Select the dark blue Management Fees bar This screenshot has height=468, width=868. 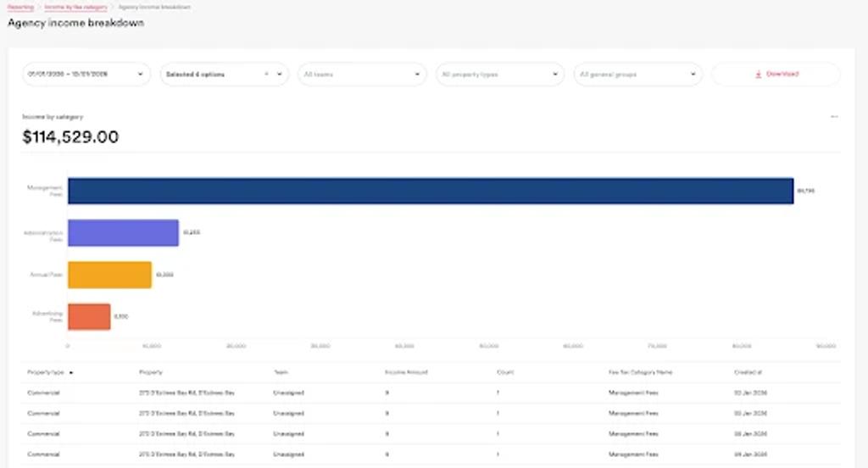[x=431, y=191]
